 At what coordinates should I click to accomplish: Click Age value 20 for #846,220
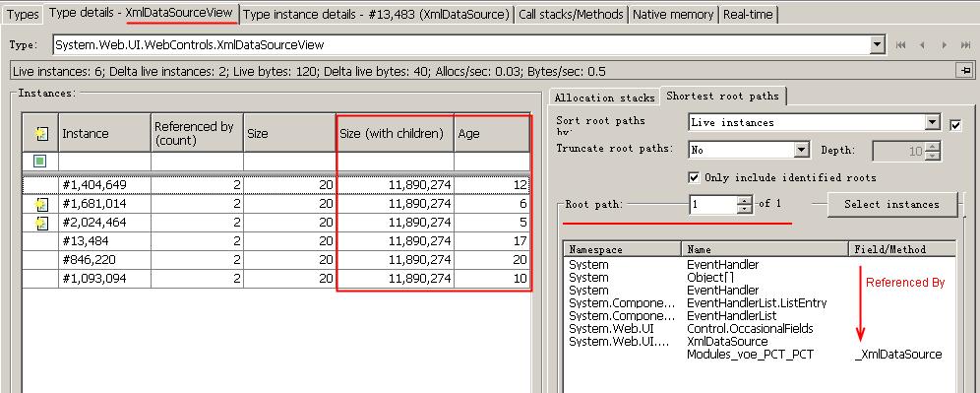coord(520,260)
